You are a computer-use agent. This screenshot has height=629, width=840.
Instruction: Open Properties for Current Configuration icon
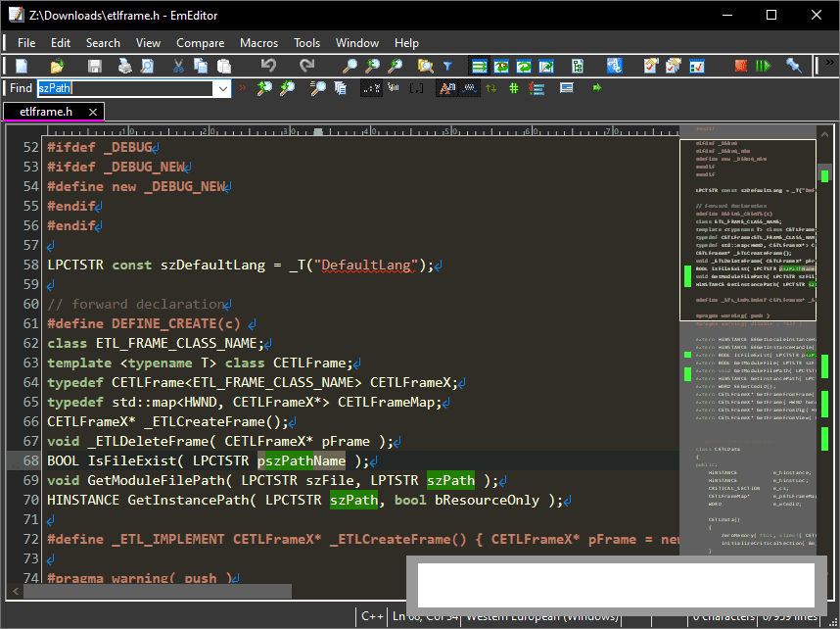coord(651,66)
